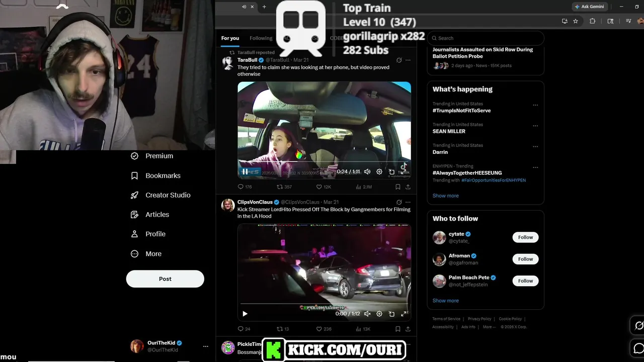Open Profile in the sidebar

pyautogui.click(x=148, y=234)
